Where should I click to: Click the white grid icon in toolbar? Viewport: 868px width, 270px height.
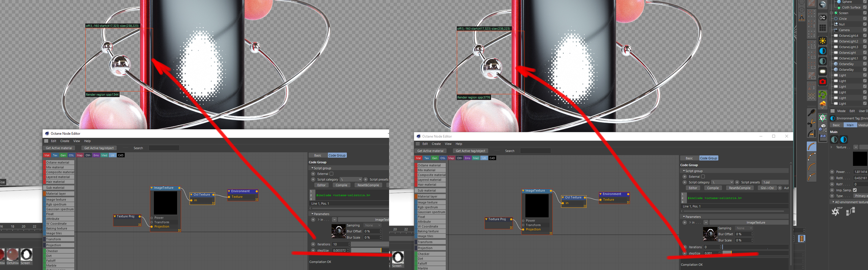[822, 28]
